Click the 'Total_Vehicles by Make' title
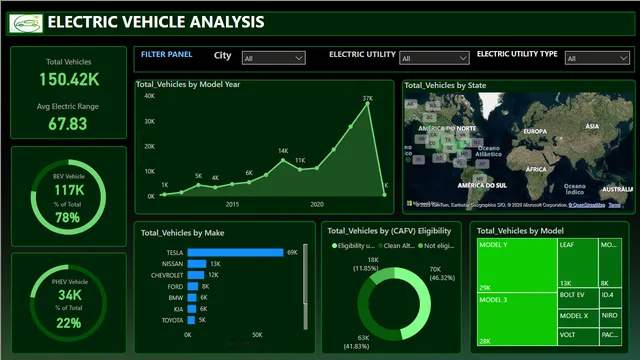Image resolution: width=640 pixels, height=360 pixels. point(182,233)
